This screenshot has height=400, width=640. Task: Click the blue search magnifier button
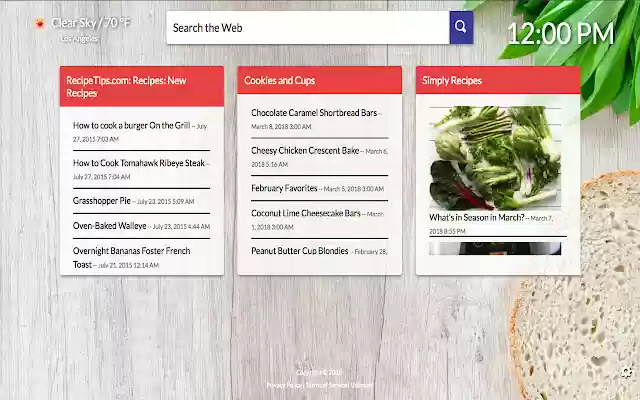click(x=461, y=27)
